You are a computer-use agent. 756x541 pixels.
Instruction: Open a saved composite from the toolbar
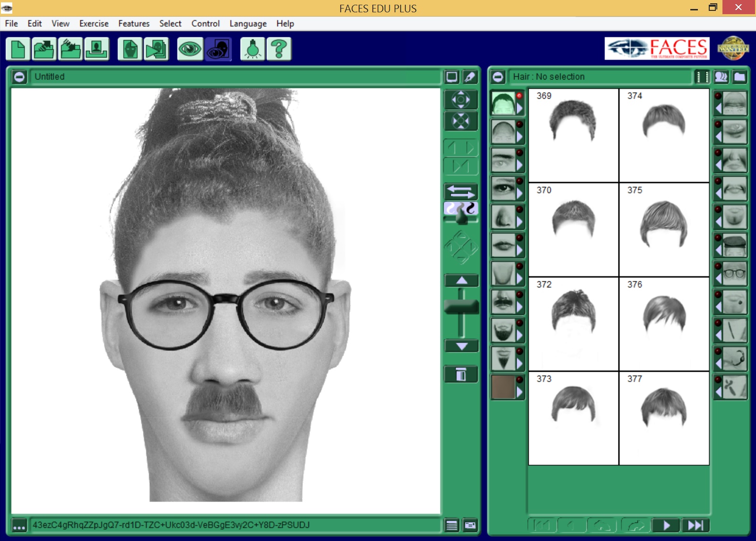click(x=44, y=49)
